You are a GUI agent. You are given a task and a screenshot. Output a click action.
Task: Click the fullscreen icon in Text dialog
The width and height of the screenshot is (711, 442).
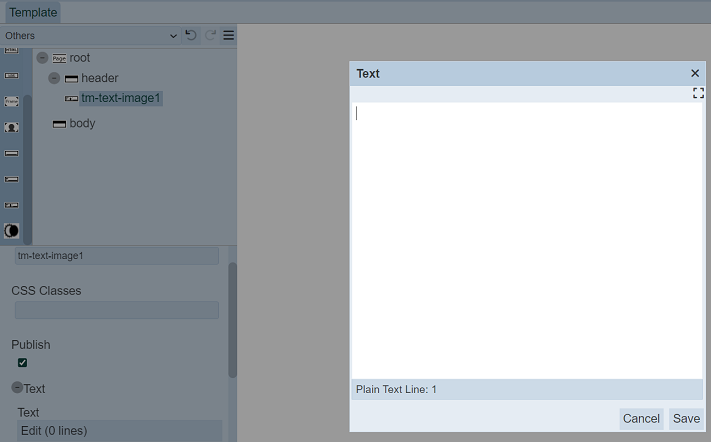point(698,93)
